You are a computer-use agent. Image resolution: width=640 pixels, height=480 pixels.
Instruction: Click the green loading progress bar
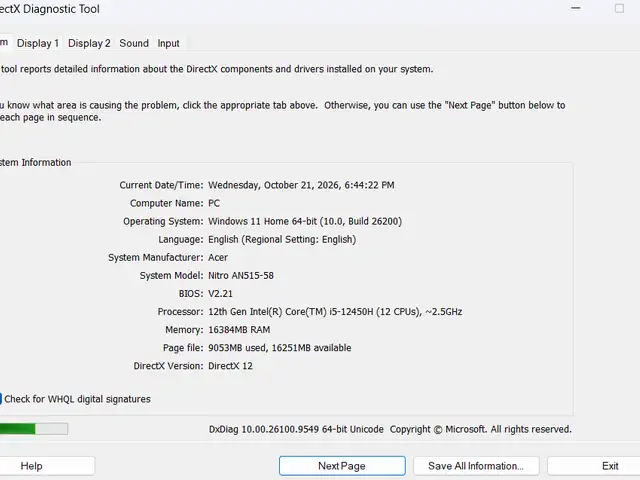pyautogui.click(x=34, y=429)
